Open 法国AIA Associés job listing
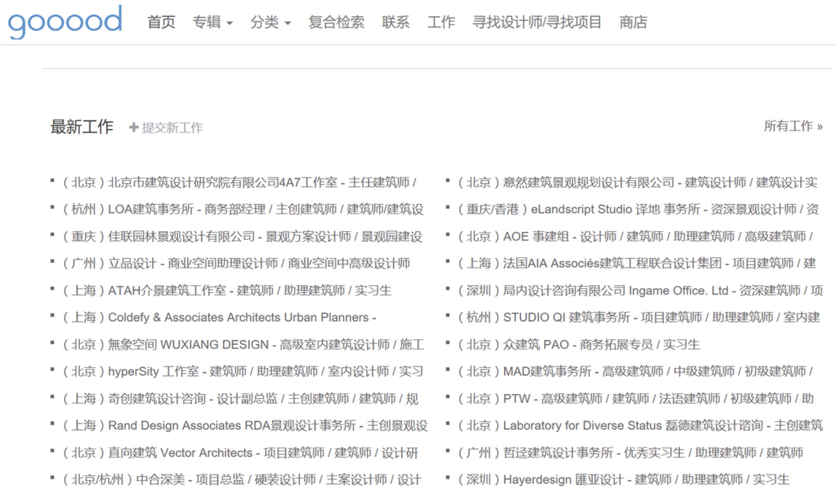The width and height of the screenshot is (835, 504). 637,263
